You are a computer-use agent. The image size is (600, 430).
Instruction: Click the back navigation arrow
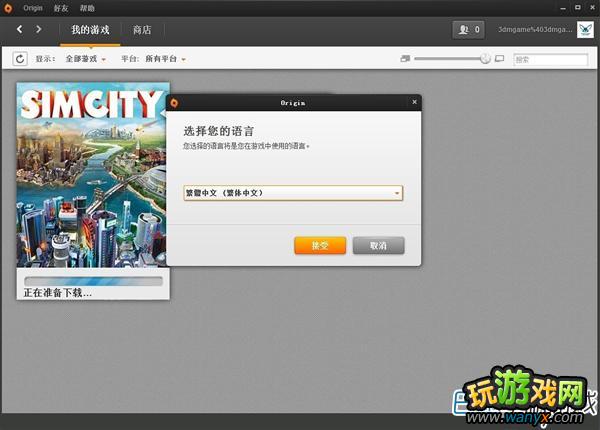[19, 29]
